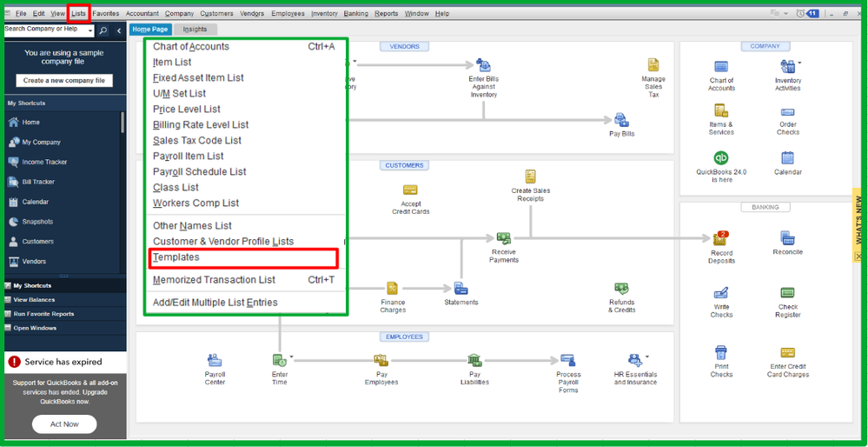Viewport: 868px width, 447px height.
Task: Open the search box dropdown arrow
Action: pos(91,32)
